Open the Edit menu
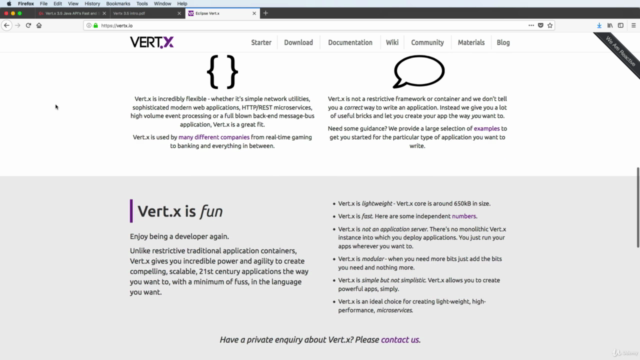The image size is (640, 360). tap(58, 3)
